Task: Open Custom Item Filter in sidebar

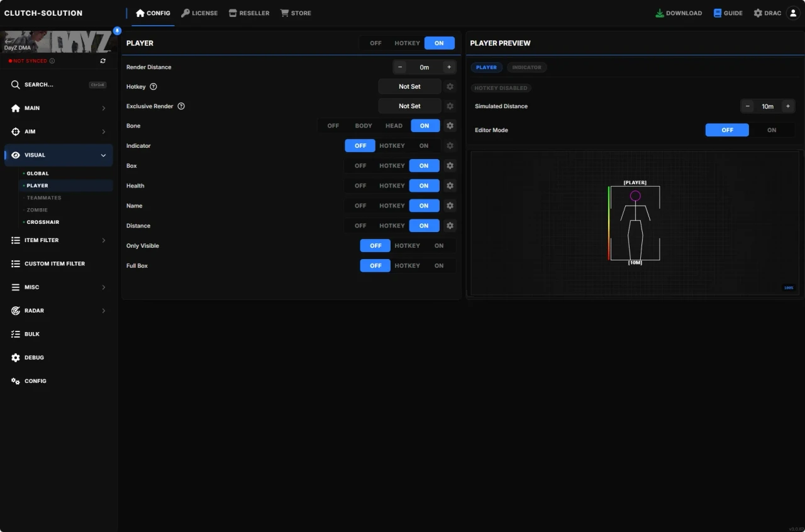Action: (58, 263)
